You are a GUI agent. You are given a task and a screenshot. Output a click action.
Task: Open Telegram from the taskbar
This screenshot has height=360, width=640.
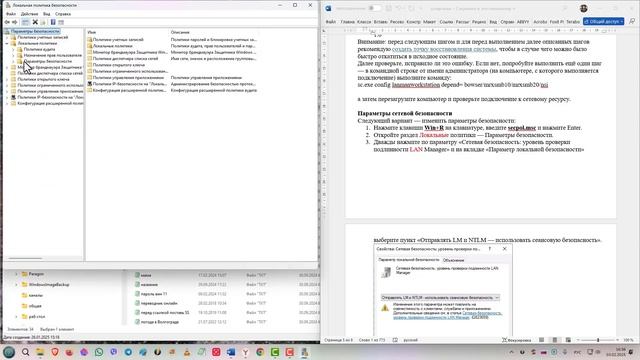pyautogui.click(x=128, y=352)
